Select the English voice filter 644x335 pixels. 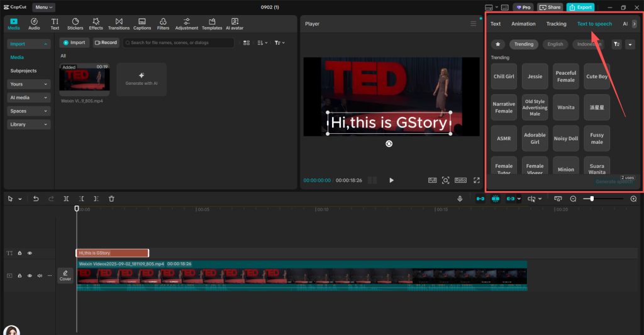point(555,45)
